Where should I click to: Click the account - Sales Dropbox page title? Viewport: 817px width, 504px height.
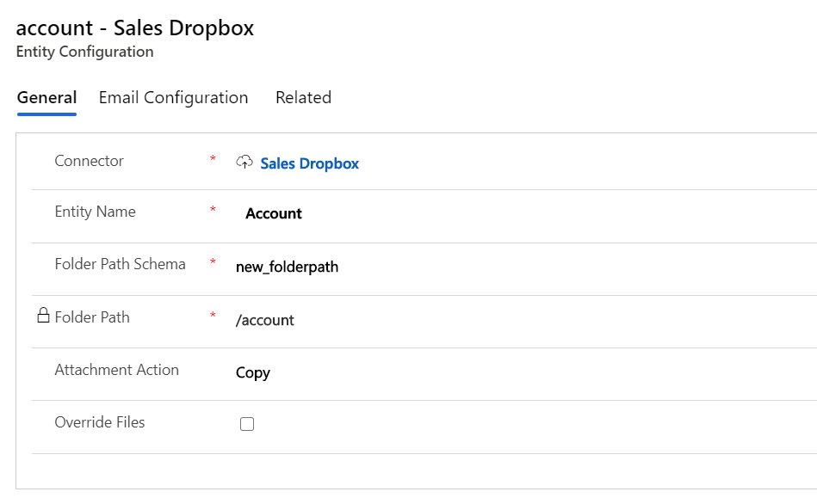tap(135, 28)
